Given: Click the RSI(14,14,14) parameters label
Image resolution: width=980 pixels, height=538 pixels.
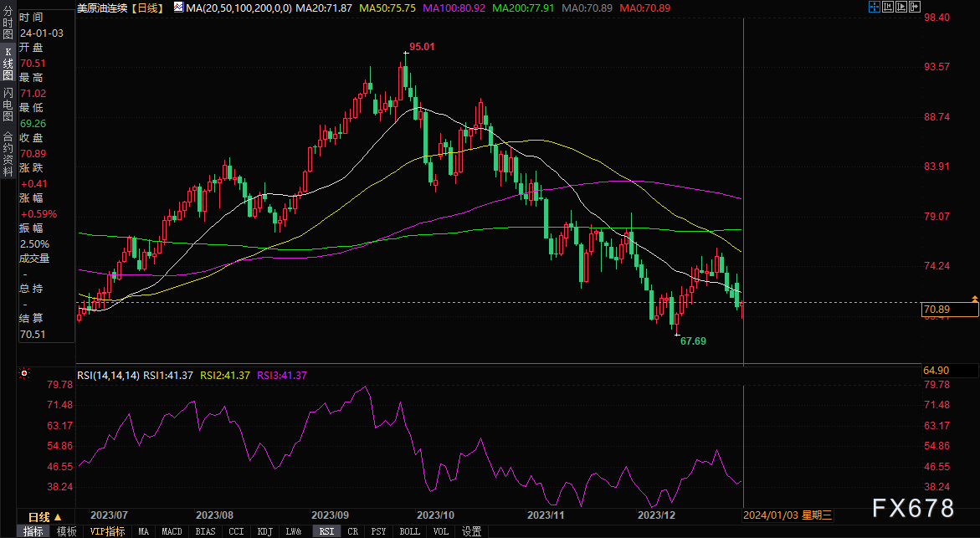Looking at the screenshot, I should click(x=109, y=375).
